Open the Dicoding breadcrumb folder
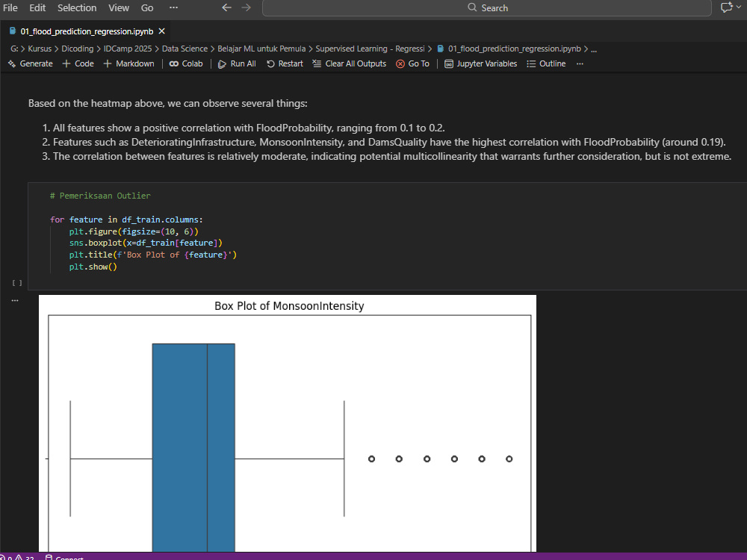 point(77,49)
